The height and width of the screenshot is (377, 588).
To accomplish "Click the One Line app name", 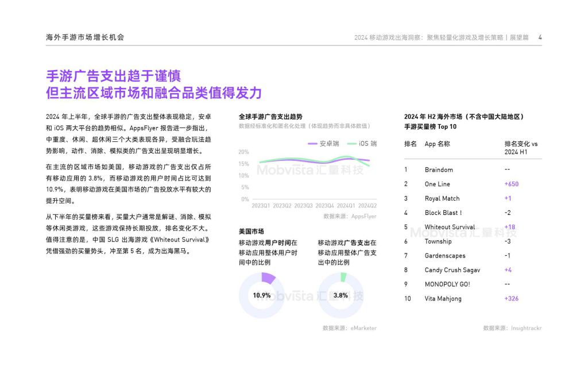I will (x=437, y=184).
